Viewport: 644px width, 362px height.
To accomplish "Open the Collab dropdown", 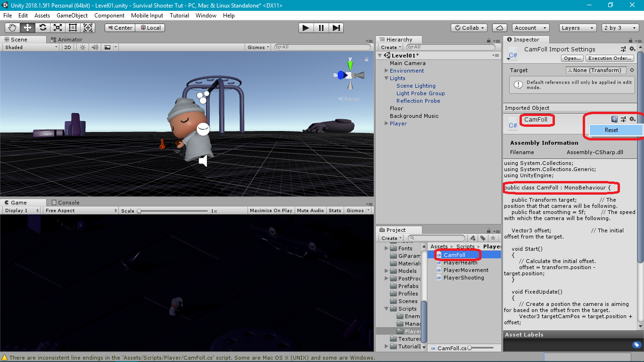I will (470, 28).
